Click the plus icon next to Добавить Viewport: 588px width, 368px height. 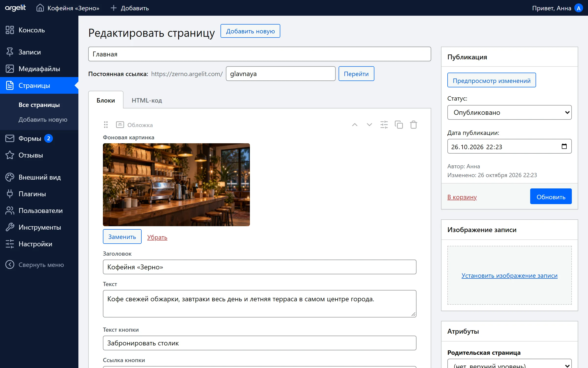click(113, 8)
